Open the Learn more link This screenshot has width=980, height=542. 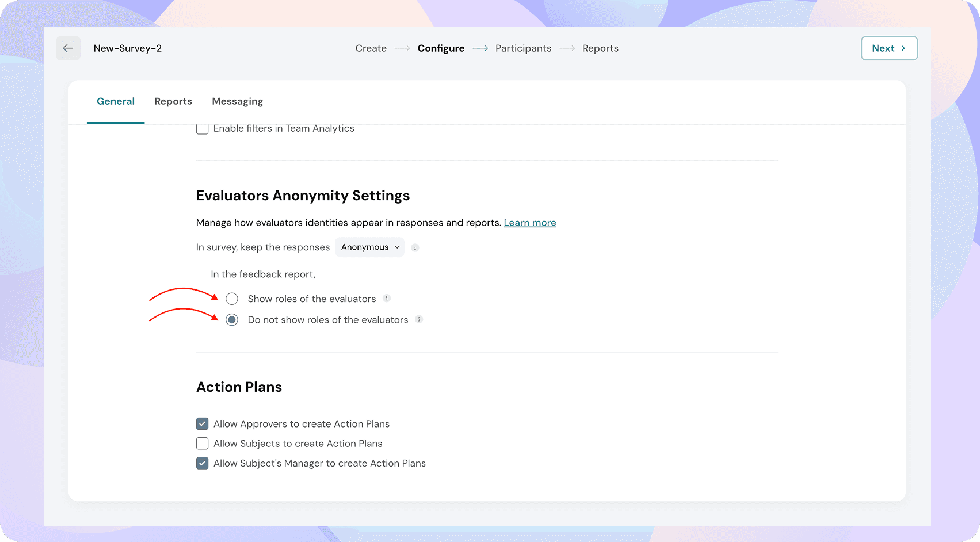[529, 223]
